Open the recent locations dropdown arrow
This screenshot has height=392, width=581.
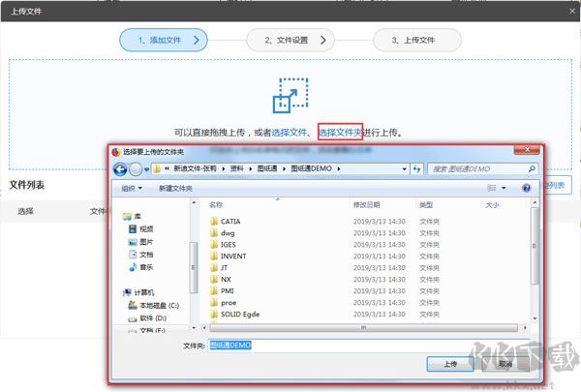147,169
